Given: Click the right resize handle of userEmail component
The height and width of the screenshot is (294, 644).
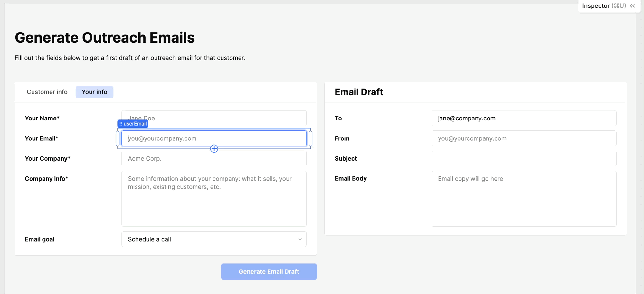Looking at the screenshot, I should [310, 138].
